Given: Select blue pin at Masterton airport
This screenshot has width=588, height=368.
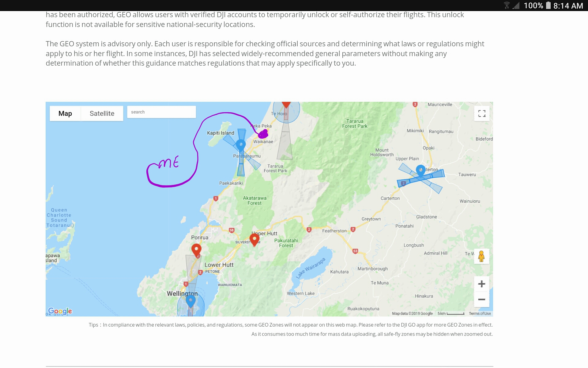Looking at the screenshot, I should pos(420,171).
